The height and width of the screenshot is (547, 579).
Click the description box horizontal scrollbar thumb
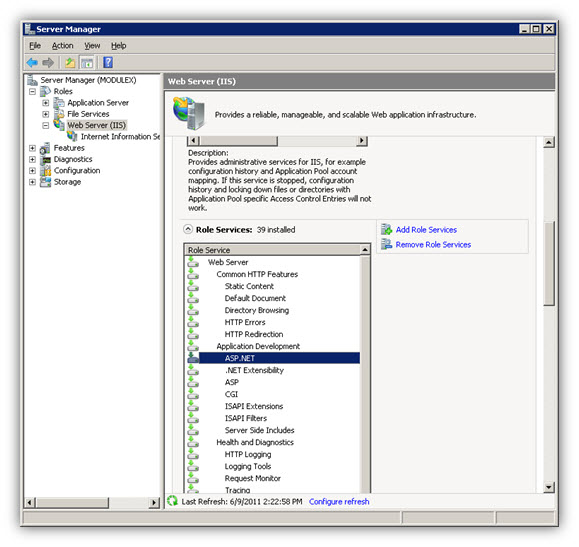pyautogui.click(x=239, y=141)
